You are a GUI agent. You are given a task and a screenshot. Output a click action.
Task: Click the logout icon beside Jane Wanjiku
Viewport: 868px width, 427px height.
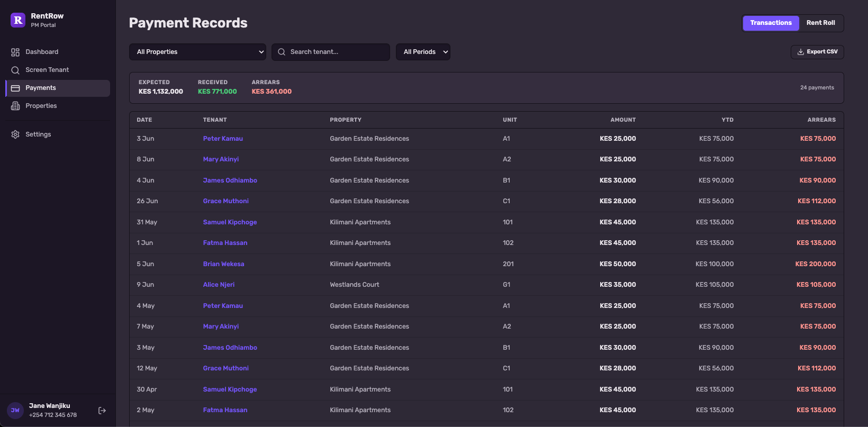click(102, 411)
